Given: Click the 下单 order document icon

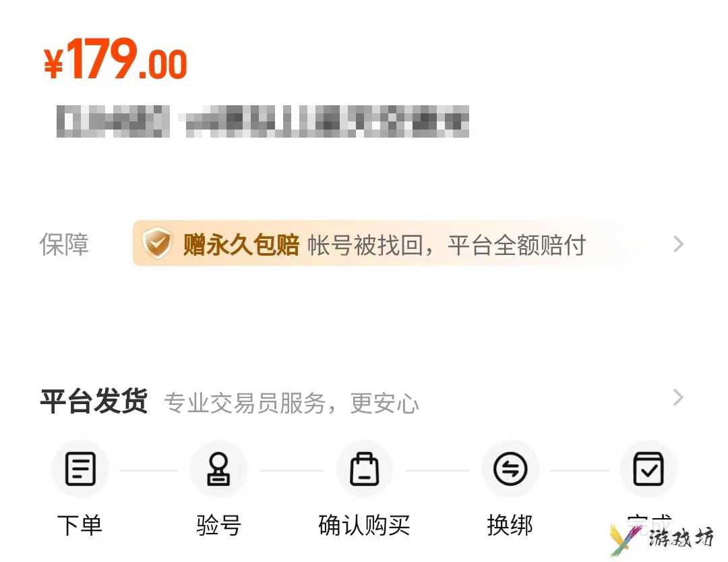Looking at the screenshot, I should pyautogui.click(x=80, y=469).
